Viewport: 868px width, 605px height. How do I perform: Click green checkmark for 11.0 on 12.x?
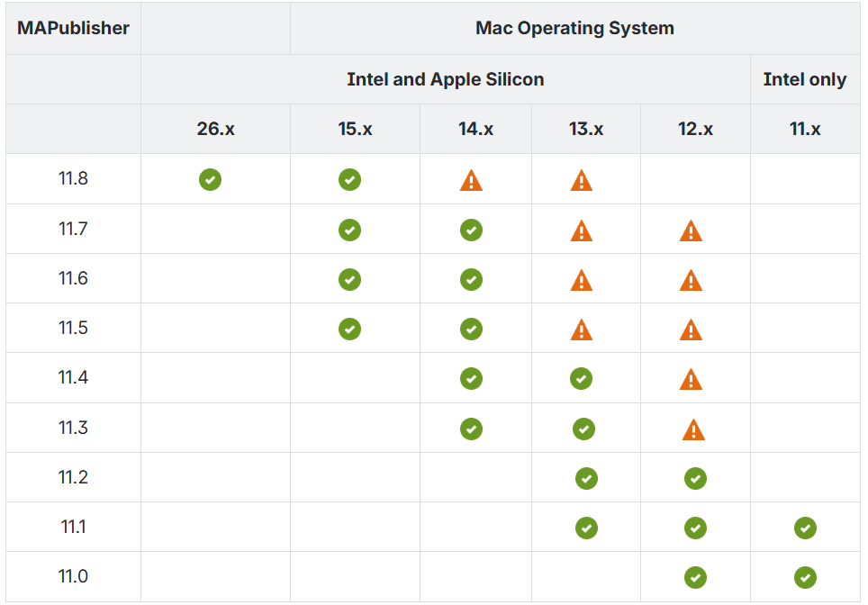(x=695, y=577)
